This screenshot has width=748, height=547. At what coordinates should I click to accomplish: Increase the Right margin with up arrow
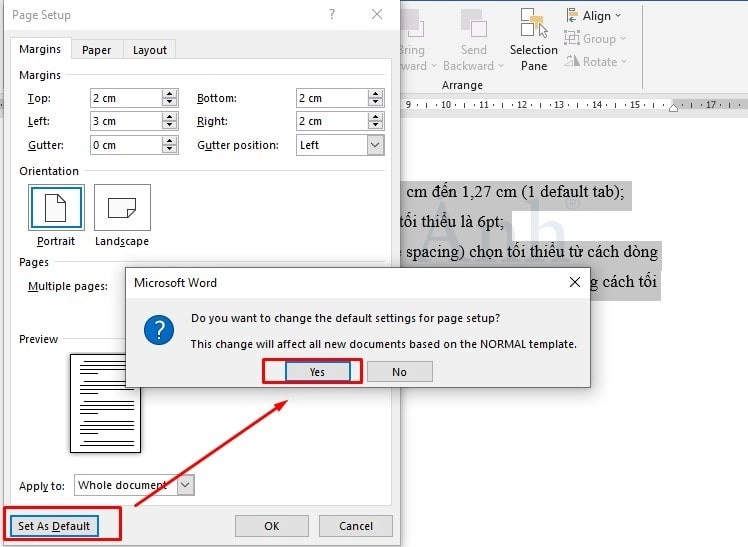pos(375,117)
